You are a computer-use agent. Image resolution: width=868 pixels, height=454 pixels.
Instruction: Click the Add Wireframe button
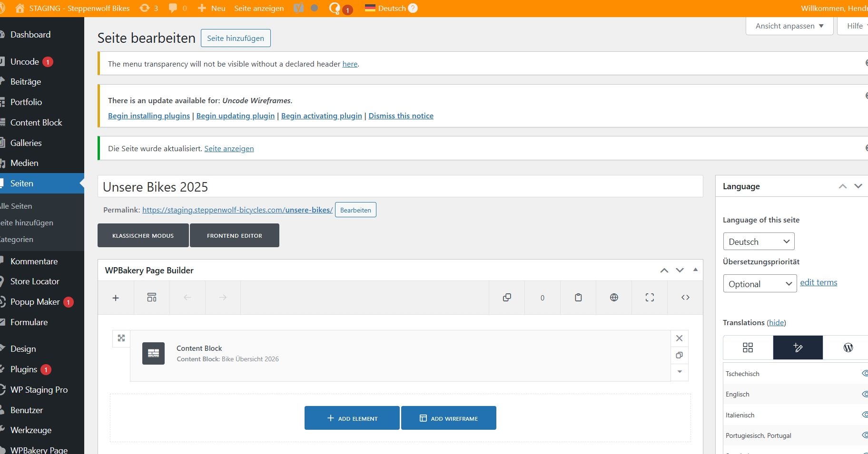point(449,418)
